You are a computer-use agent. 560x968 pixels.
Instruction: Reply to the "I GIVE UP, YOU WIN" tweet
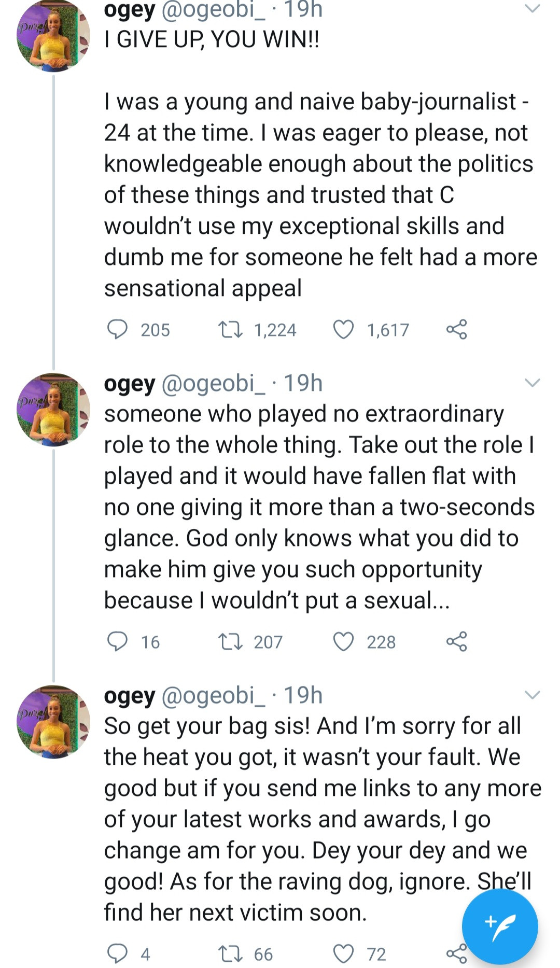(117, 330)
